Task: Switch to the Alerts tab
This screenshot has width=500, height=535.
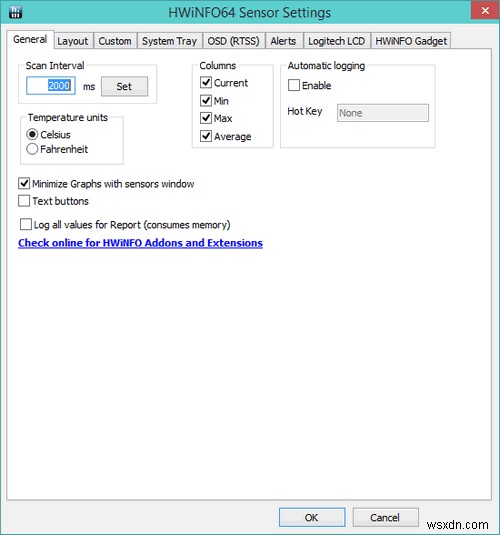Action: pos(283,41)
